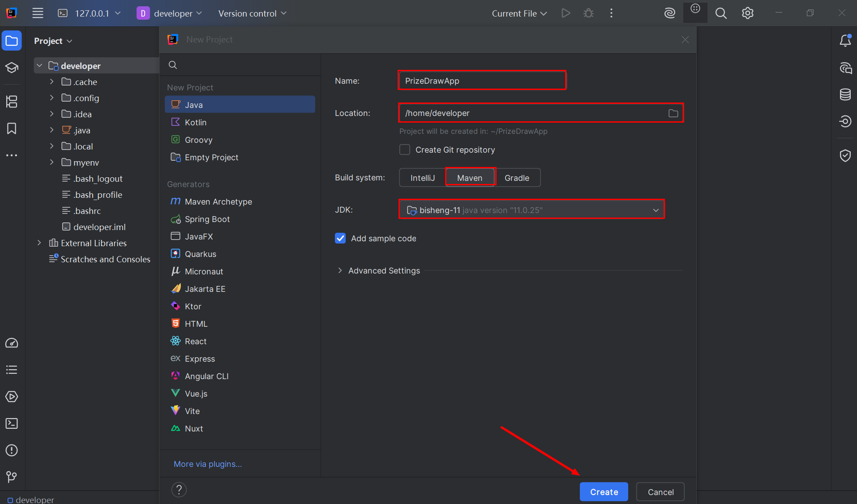Select Maven Archetype generator

[x=240, y=201]
